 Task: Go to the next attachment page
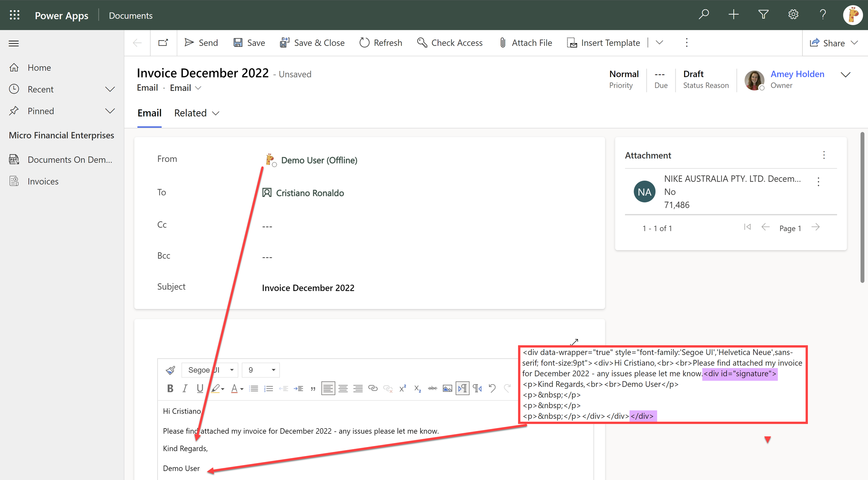tap(816, 227)
